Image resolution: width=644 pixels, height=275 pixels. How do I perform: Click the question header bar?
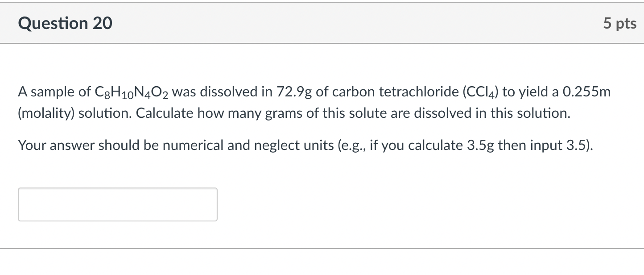[322, 23]
